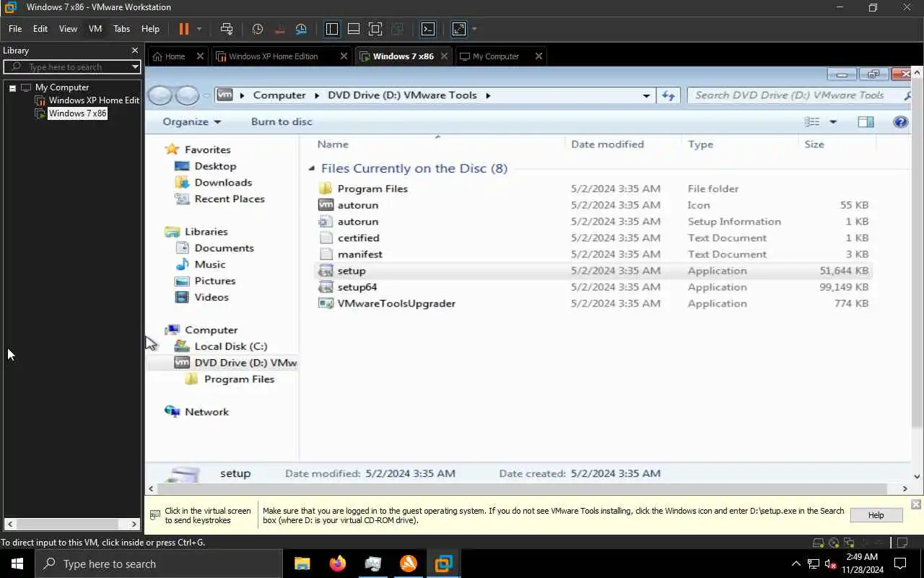Close the yellow VMware Tools hint bar
The width and height of the screenshot is (924, 578).
coord(915,504)
